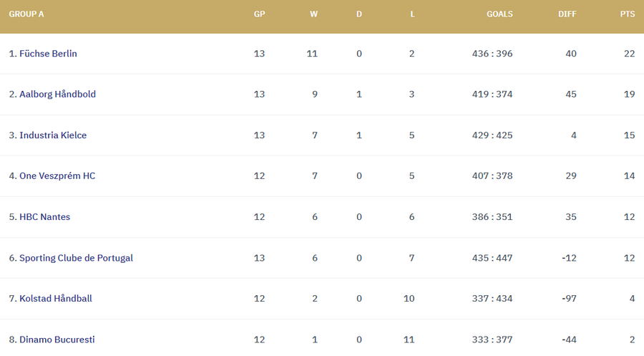Click the GROUP A column header
Screen dimensions: 644x356
pyautogui.click(x=26, y=14)
